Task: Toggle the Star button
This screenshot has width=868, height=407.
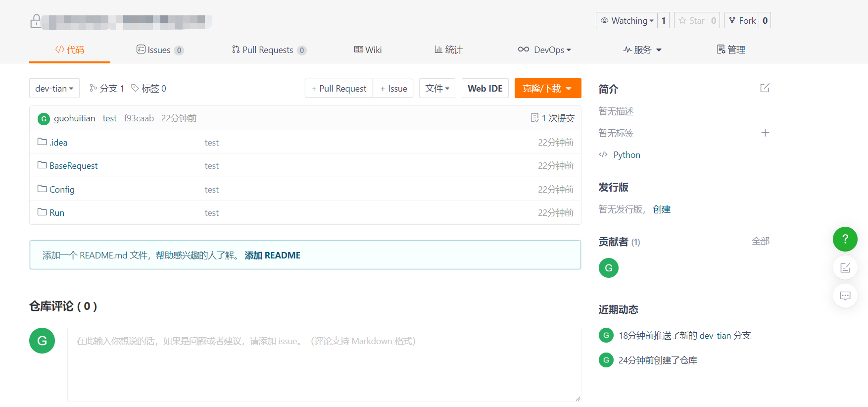Action: 691,20
